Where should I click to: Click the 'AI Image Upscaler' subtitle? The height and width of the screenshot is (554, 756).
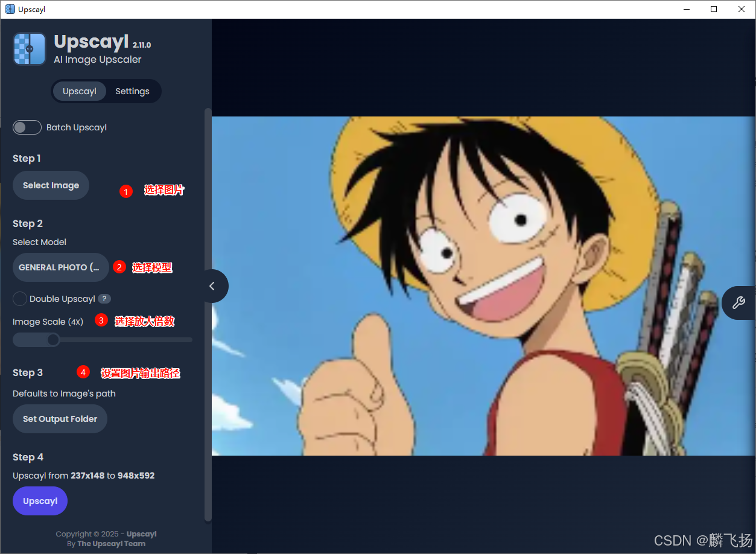[x=97, y=60]
